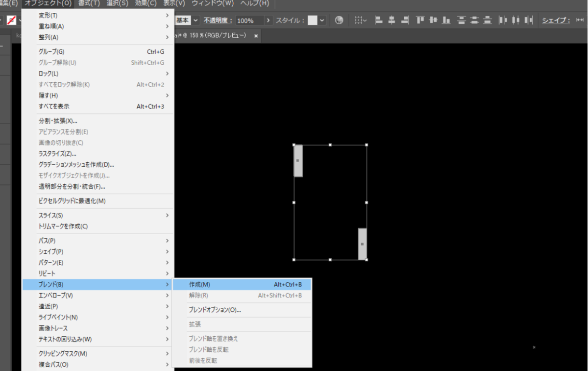Screen dimensions: 588x371
Task: Click the vertical distribute center icon
Action: tap(474, 20)
